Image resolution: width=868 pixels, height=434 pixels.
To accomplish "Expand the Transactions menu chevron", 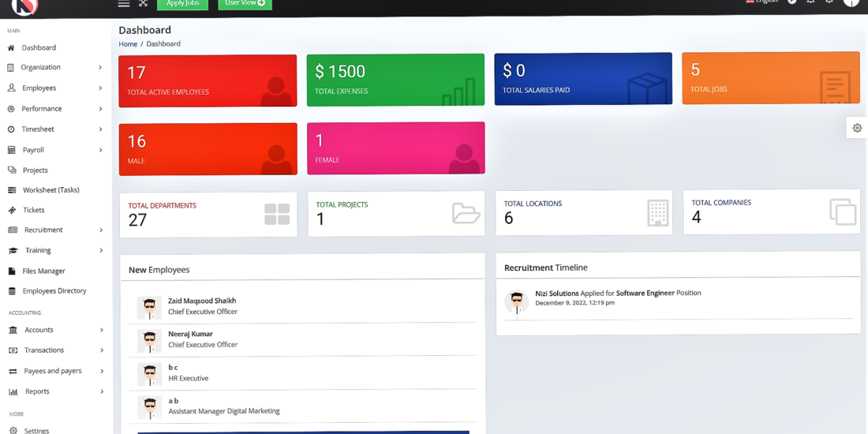I will tap(102, 350).
